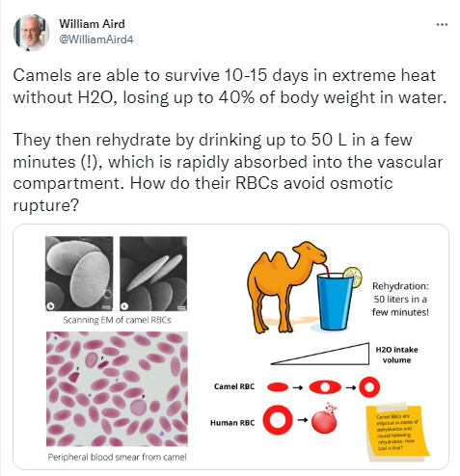Click the William Aird display name
The height and width of the screenshot is (476, 460).
92,24
